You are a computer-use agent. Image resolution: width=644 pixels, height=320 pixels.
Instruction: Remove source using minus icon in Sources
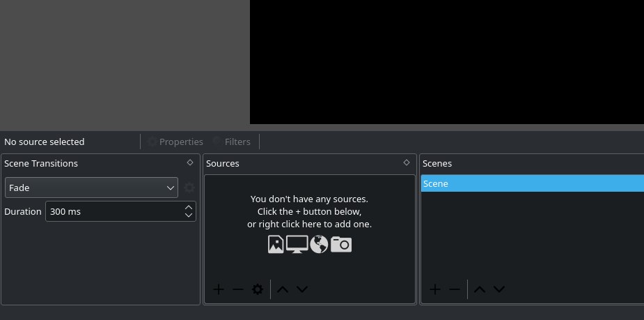(238, 289)
